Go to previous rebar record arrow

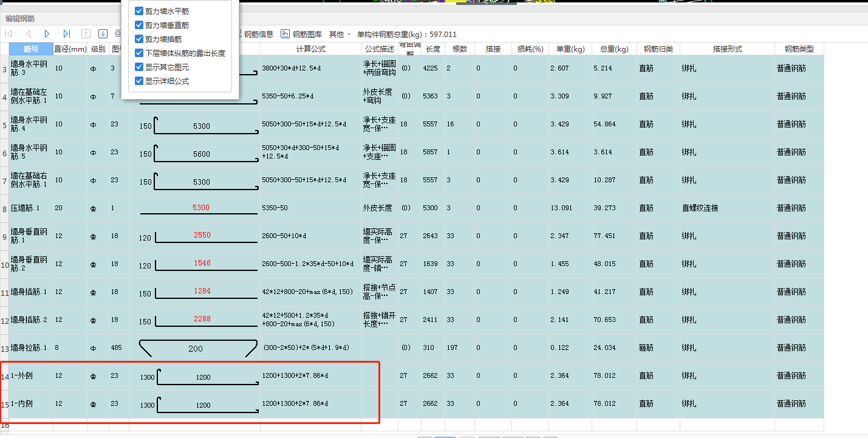[x=28, y=34]
